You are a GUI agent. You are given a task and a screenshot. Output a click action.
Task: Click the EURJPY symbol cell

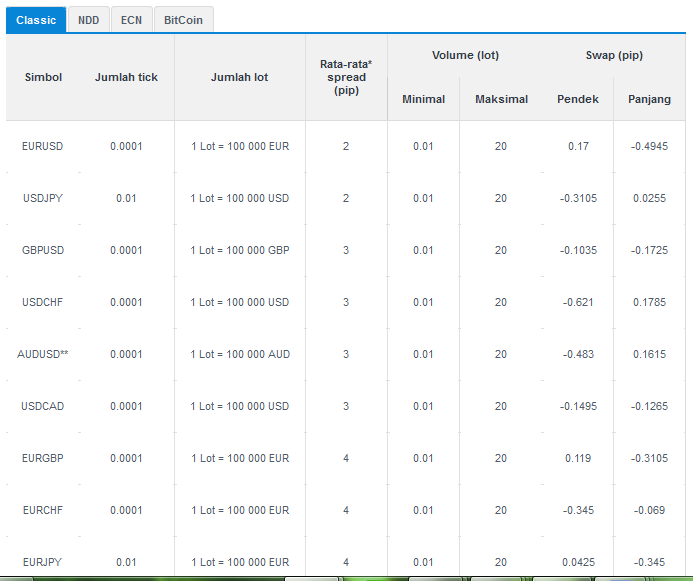click(42, 562)
